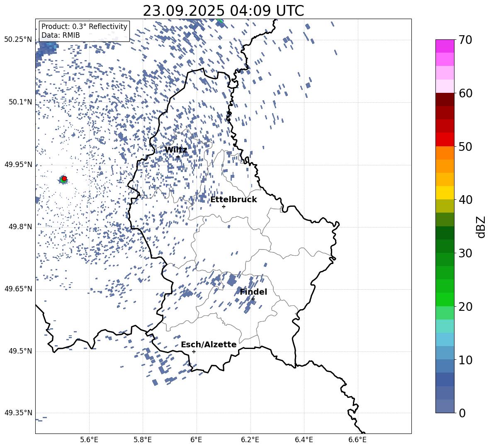Click the 'Ettelbruck' city label
Screen dimensions: 491x448
pyautogui.click(x=233, y=200)
